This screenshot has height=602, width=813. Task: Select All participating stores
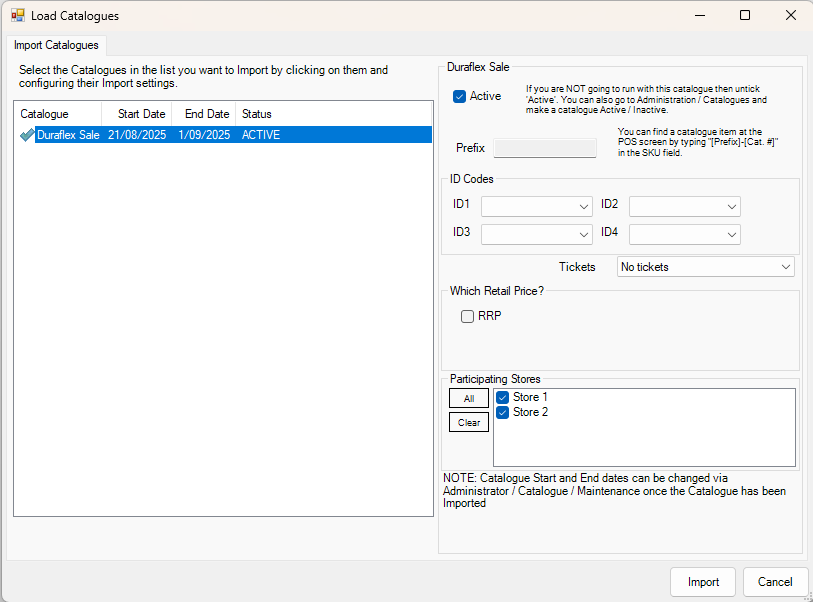coord(469,398)
